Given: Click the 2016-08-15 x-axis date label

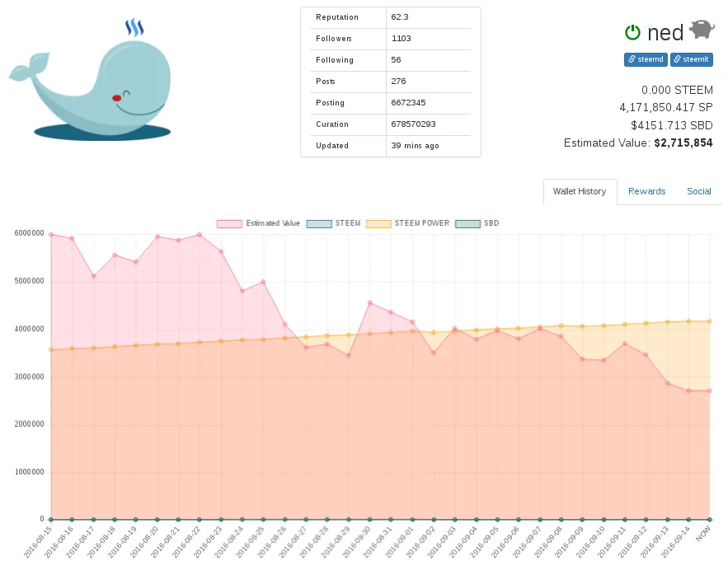Looking at the screenshot, I should pos(38,542).
